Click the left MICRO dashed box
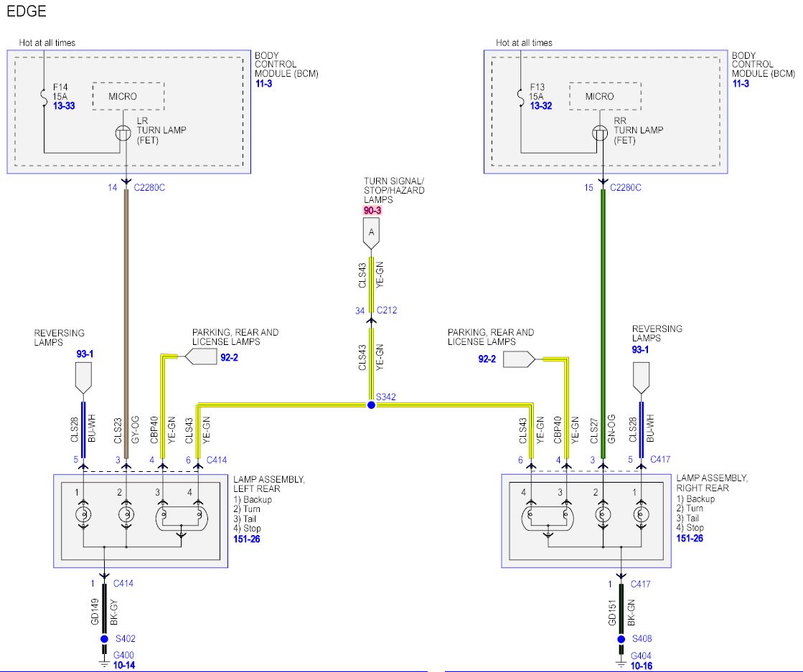This screenshot has height=672, width=803. 128,96
